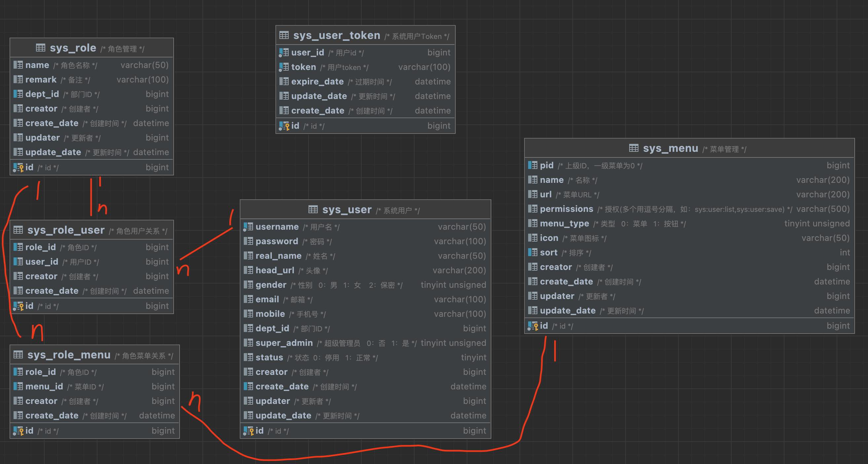Click int type of sort column

pos(845,252)
